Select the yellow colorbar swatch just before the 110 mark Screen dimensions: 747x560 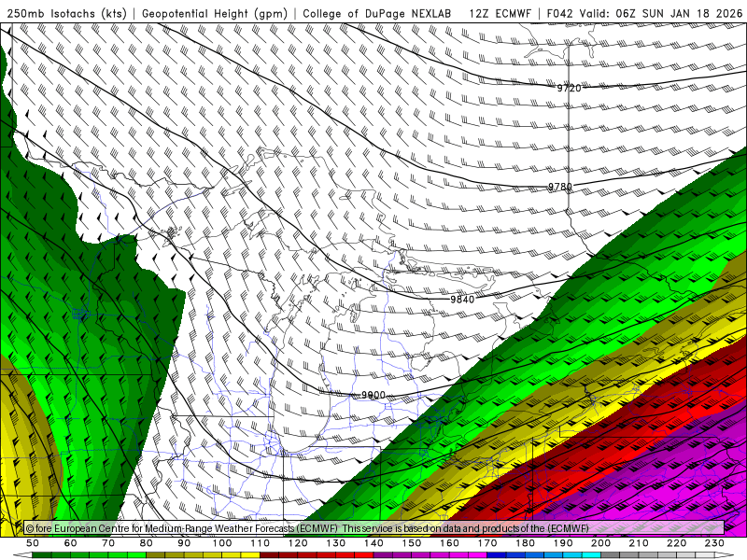coord(250,555)
